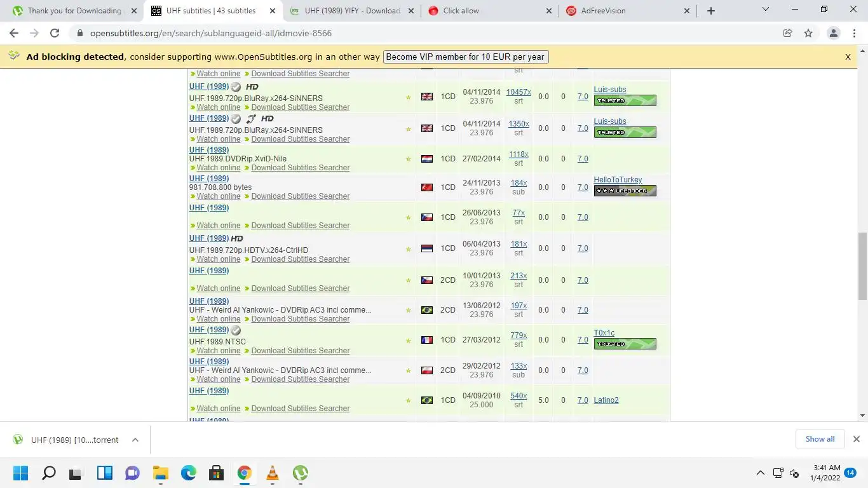Click the browser back arrow
This screenshot has height=488, width=868.
14,33
